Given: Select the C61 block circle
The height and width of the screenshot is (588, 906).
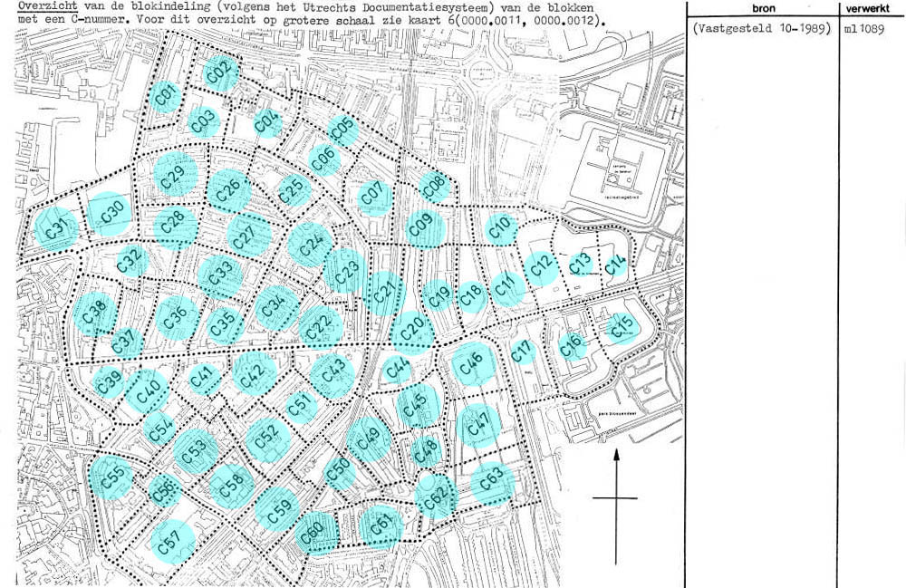Looking at the screenshot, I should click(x=381, y=525).
